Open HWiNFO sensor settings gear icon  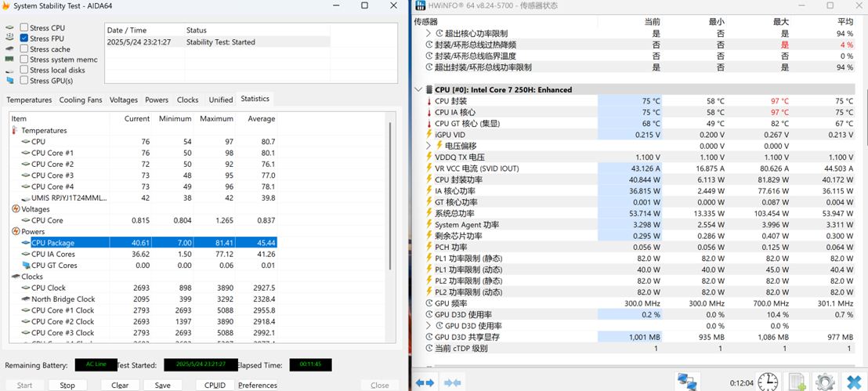click(x=825, y=382)
